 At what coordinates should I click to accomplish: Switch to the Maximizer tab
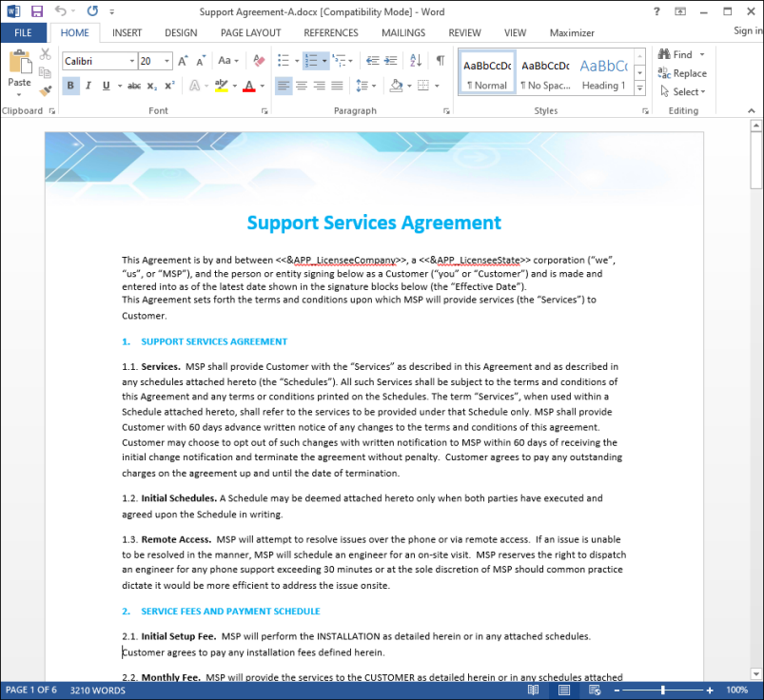[x=572, y=32]
